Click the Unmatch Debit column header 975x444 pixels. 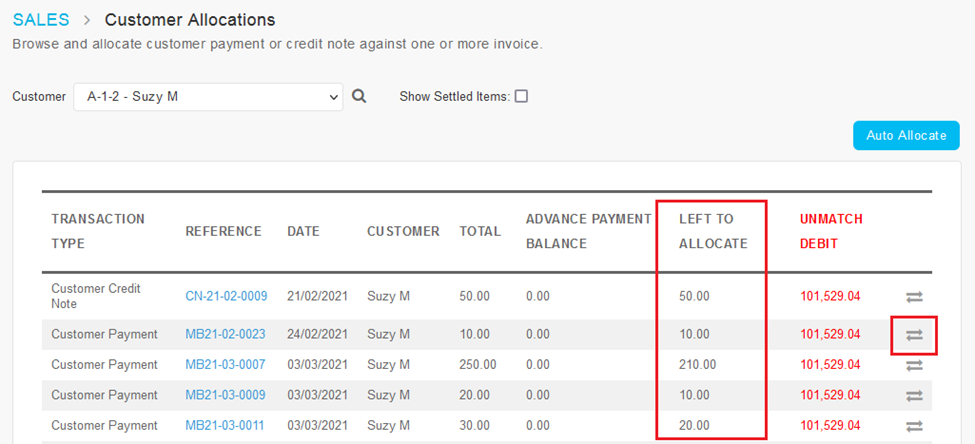click(831, 231)
